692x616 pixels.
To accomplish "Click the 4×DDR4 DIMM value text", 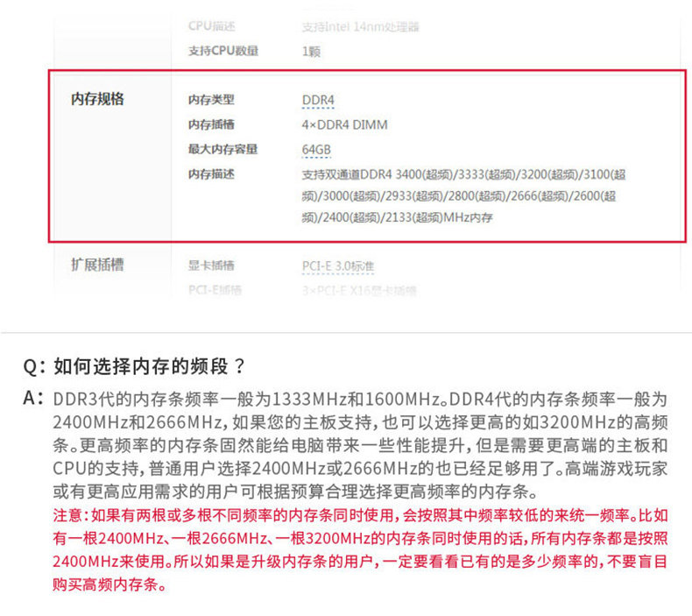I will [344, 125].
